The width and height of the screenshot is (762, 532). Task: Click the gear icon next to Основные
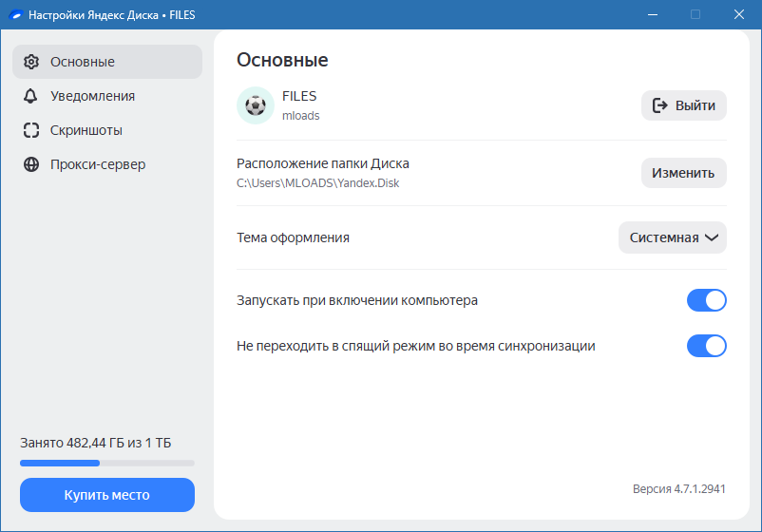click(31, 62)
